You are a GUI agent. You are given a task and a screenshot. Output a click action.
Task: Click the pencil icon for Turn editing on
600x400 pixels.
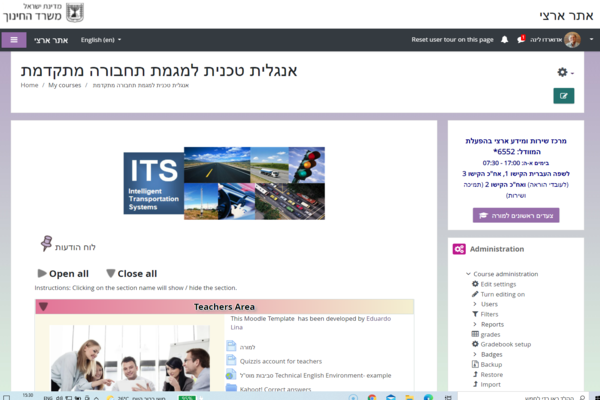(x=475, y=294)
